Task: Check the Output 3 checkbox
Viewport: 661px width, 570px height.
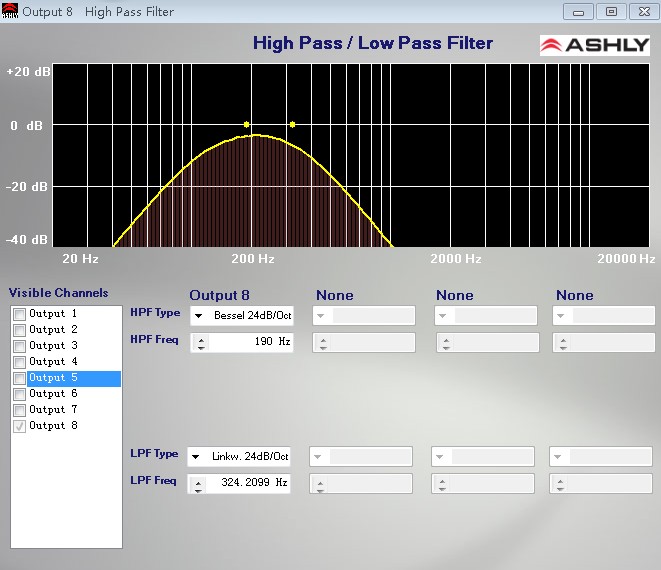Action: pyautogui.click(x=19, y=346)
